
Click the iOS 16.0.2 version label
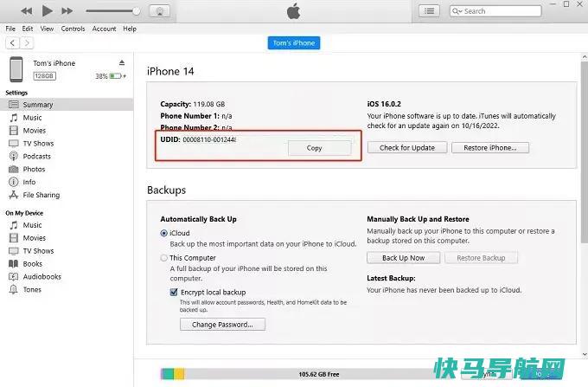pyautogui.click(x=384, y=104)
